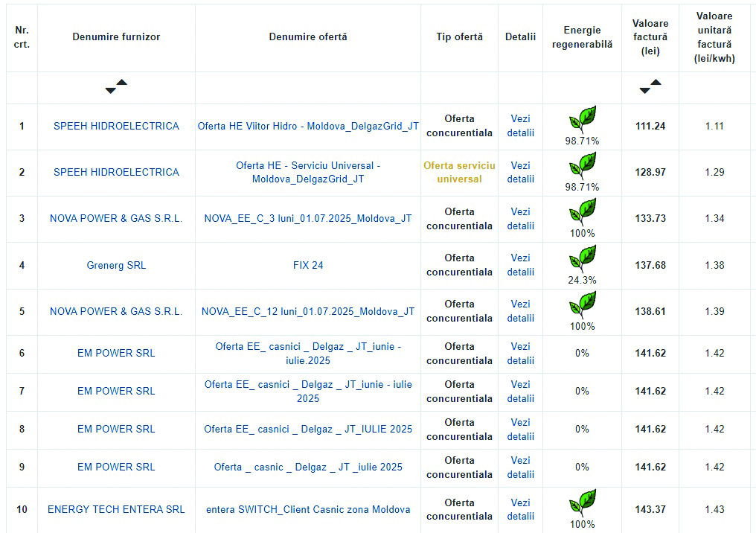Click the 'Energie regenerabilă' column header

(x=583, y=37)
